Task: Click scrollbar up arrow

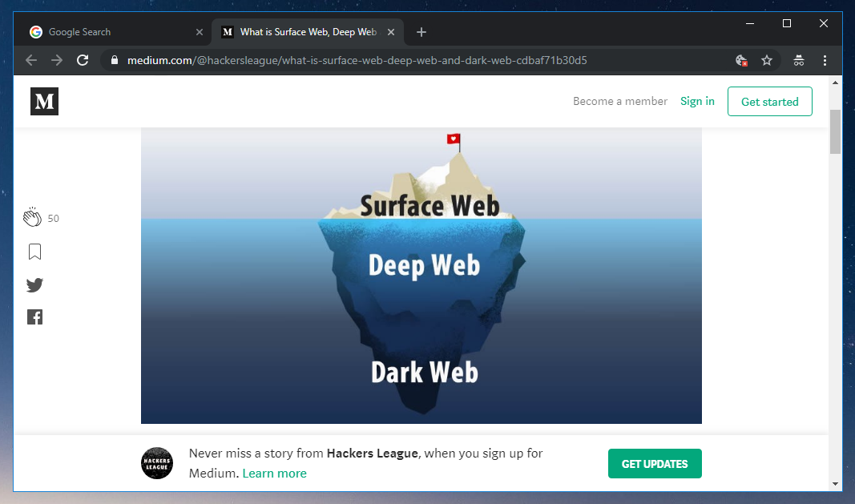Action: click(835, 83)
